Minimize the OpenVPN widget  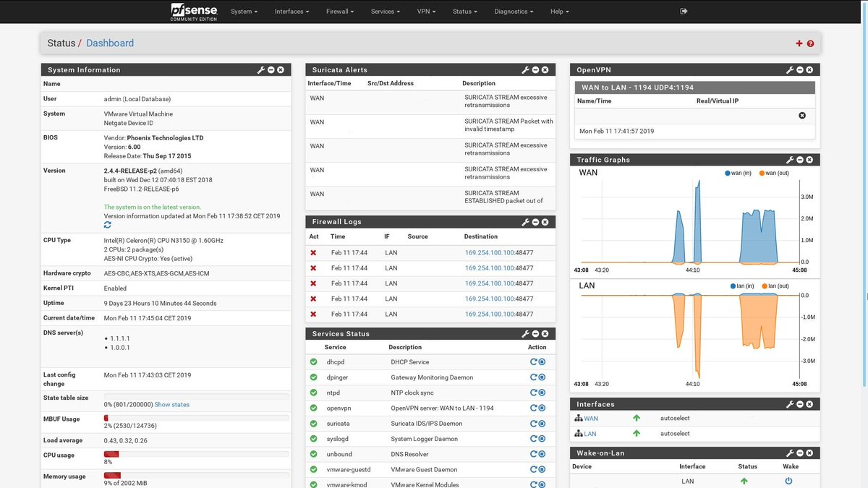pyautogui.click(x=799, y=70)
